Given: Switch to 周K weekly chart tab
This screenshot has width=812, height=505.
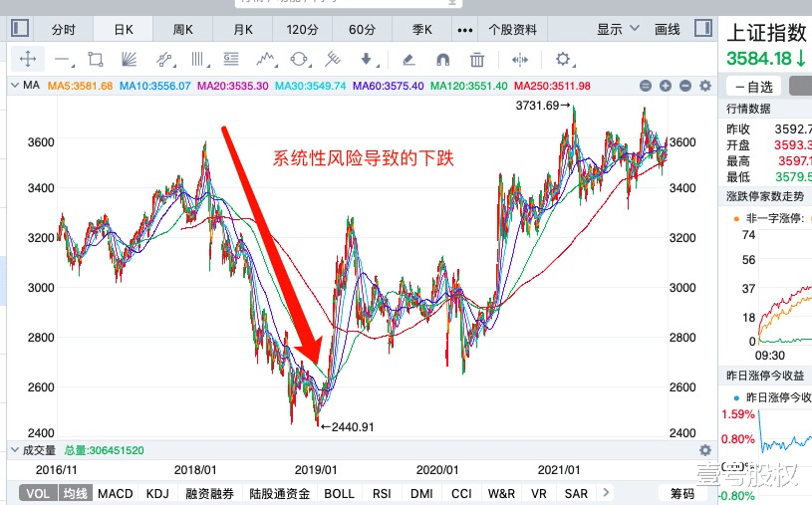Looking at the screenshot, I should 182,30.
